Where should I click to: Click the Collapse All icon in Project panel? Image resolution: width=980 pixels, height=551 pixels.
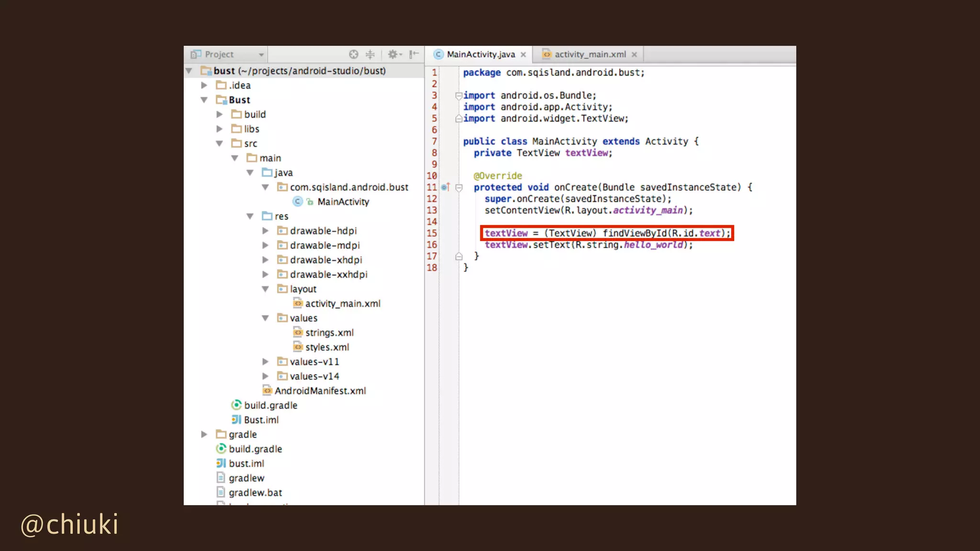coord(370,55)
